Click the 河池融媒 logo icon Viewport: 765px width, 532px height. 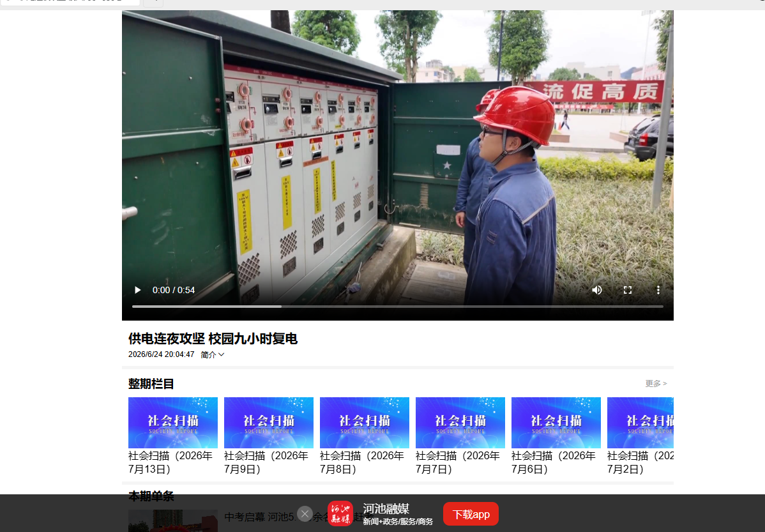tap(340, 513)
